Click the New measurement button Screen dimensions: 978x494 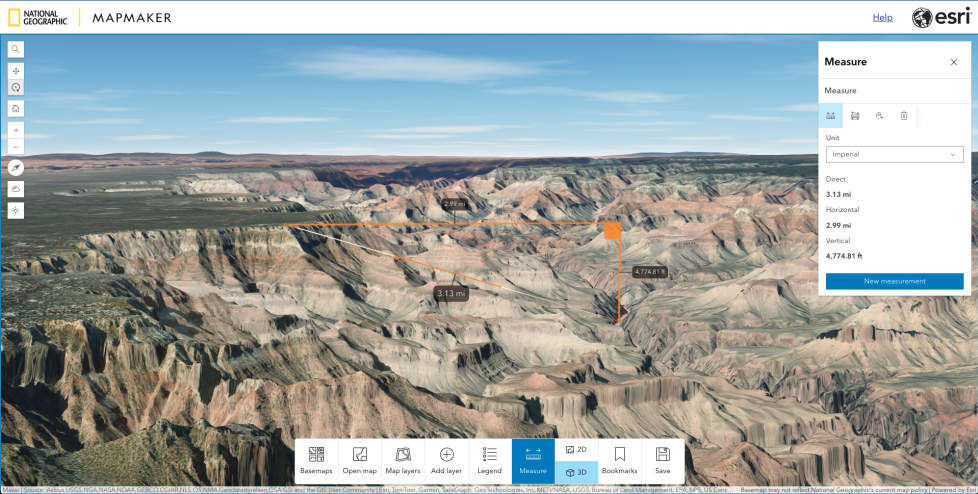[894, 281]
